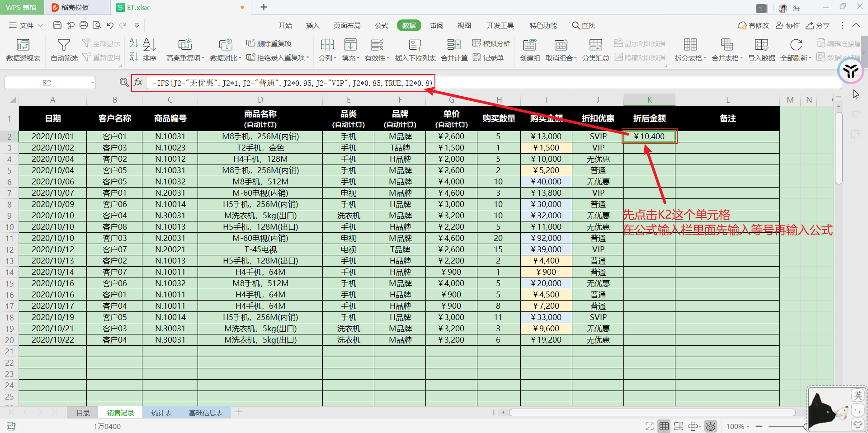Click the sort ascending A-Z icon
This screenshot has width=868, height=433.
(133, 43)
